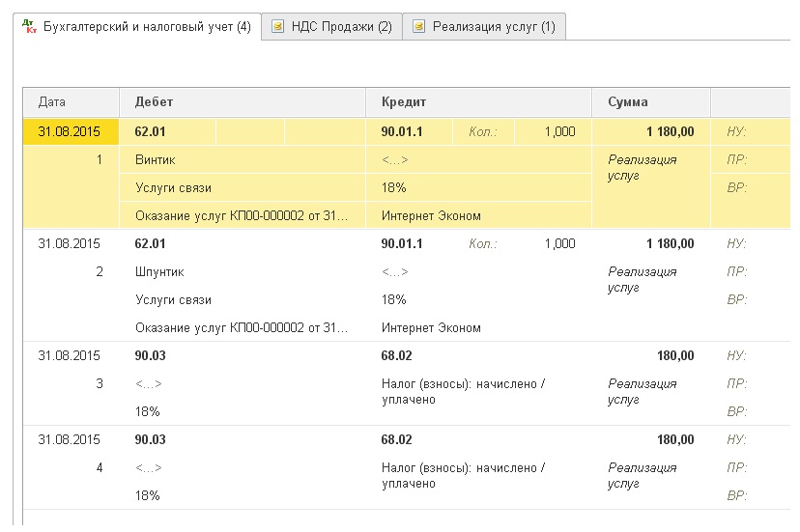Click quantity value 1,000 in entry 1

(x=559, y=131)
